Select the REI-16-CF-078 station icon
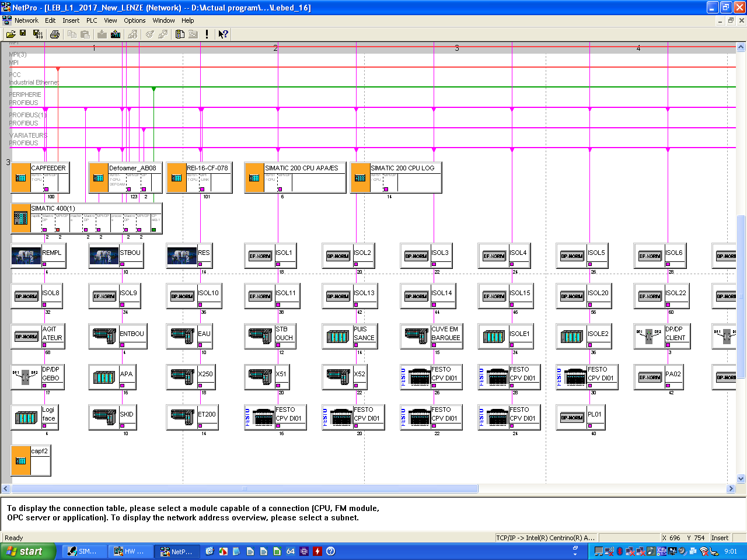Screen dimensions: 747x560 click(177, 178)
